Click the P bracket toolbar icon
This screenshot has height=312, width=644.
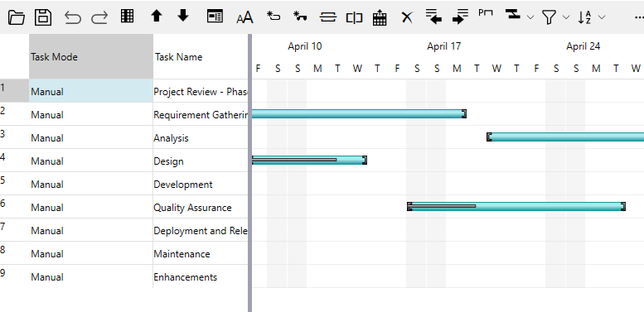click(486, 12)
